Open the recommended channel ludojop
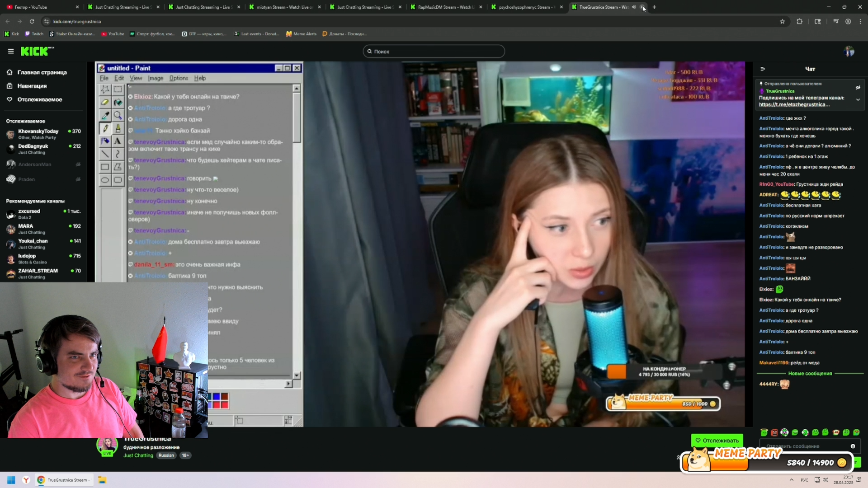868x488 pixels. coord(43,259)
